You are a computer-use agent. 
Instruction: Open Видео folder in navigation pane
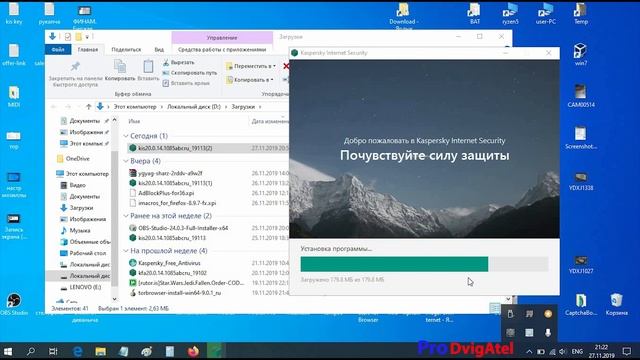(x=77, y=185)
